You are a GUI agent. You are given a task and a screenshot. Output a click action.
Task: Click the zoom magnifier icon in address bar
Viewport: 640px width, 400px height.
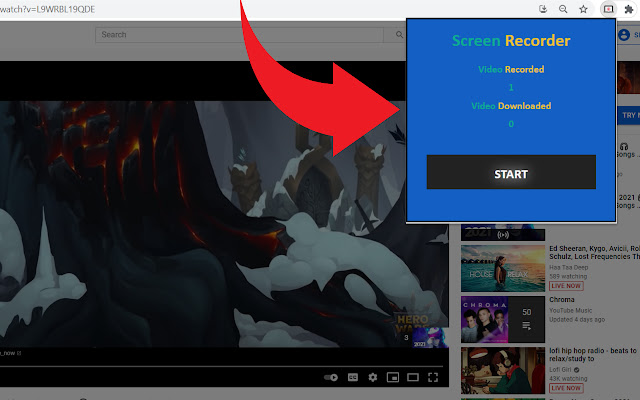(x=563, y=9)
